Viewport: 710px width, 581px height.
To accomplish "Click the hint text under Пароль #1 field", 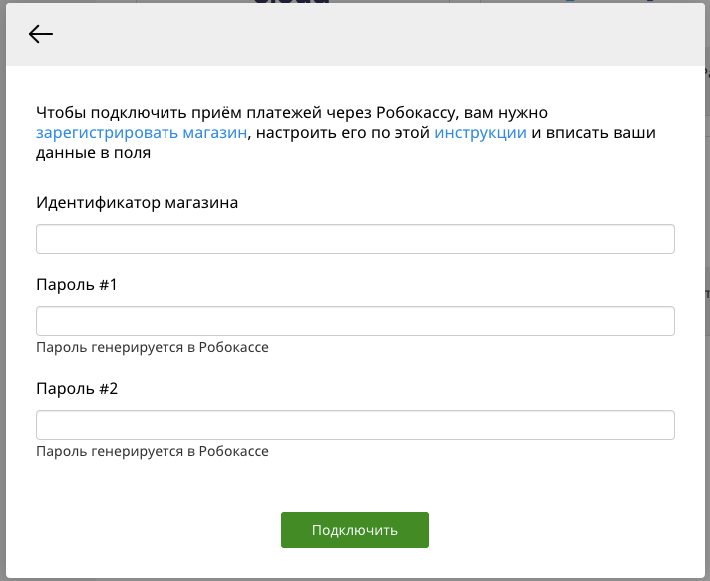I will pos(152,347).
